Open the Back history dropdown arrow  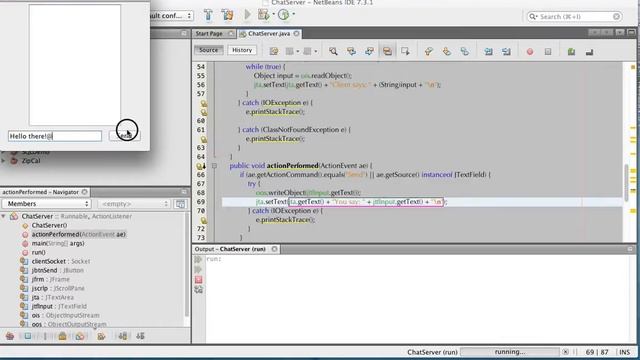click(298, 51)
